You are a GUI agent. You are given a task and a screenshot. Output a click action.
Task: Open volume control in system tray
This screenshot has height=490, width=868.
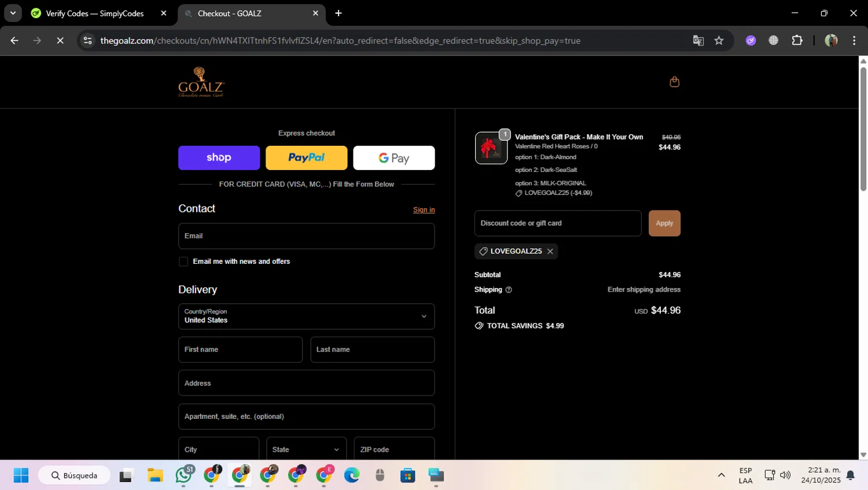pyautogui.click(x=785, y=476)
